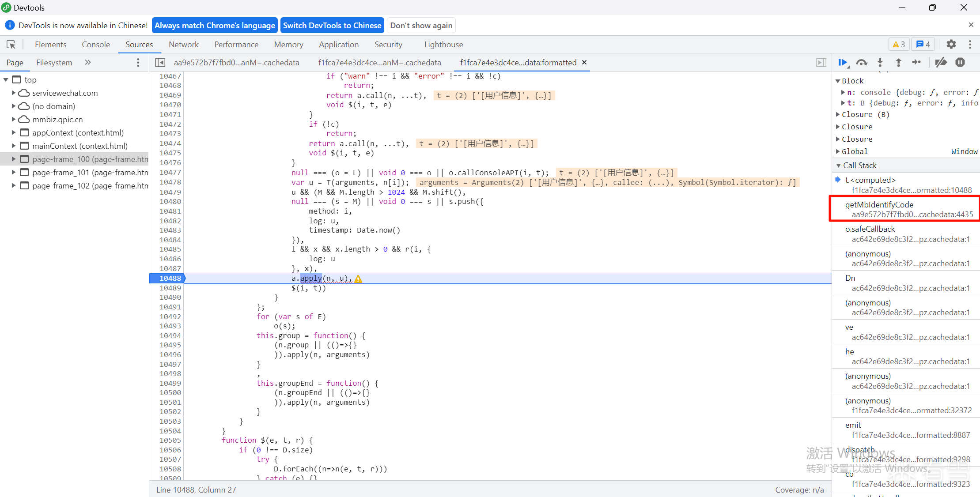Click Don't show again button
Screen dimensions: 980x497
tap(421, 25)
